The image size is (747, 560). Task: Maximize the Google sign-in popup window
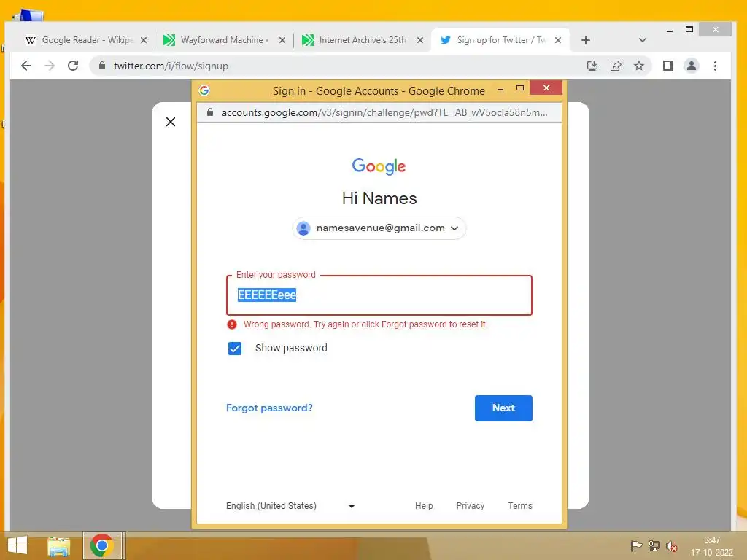(x=519, y=88)
